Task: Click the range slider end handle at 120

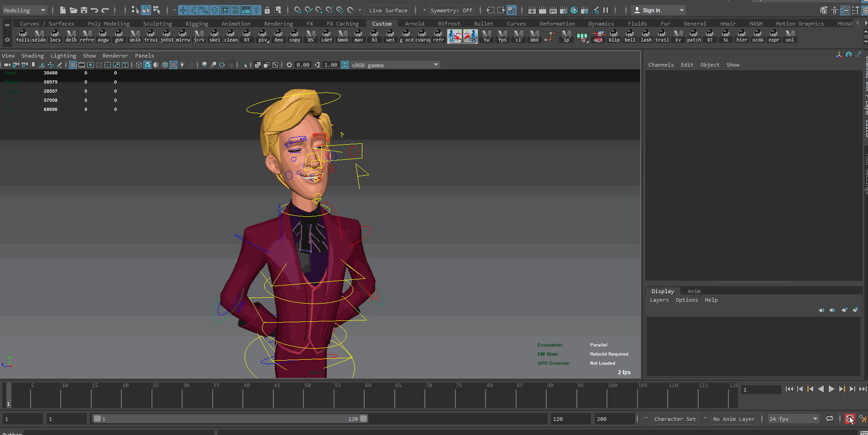Action: [363, 419]
